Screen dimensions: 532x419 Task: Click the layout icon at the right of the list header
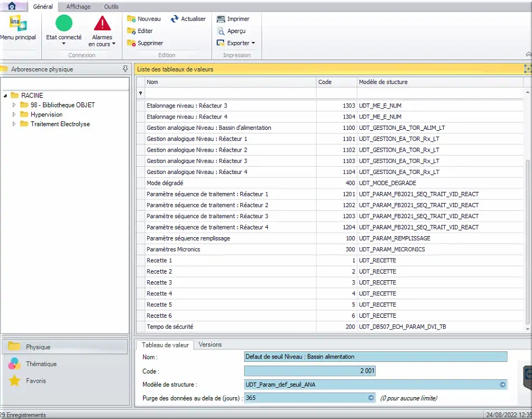point(528,69)
